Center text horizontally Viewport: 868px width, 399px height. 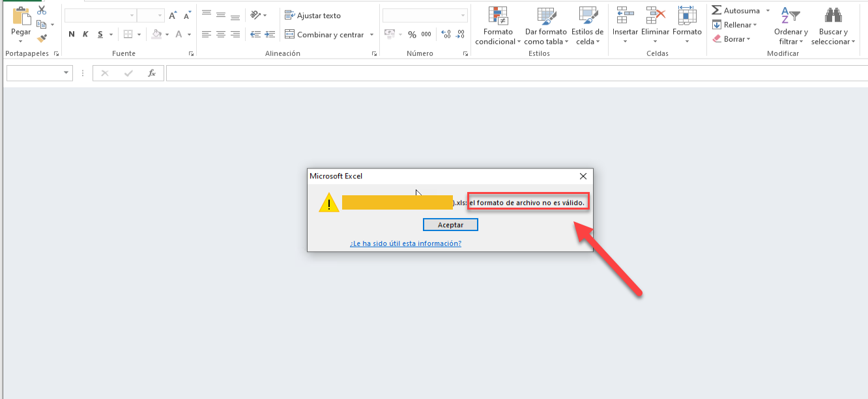[x=221, y=34]
